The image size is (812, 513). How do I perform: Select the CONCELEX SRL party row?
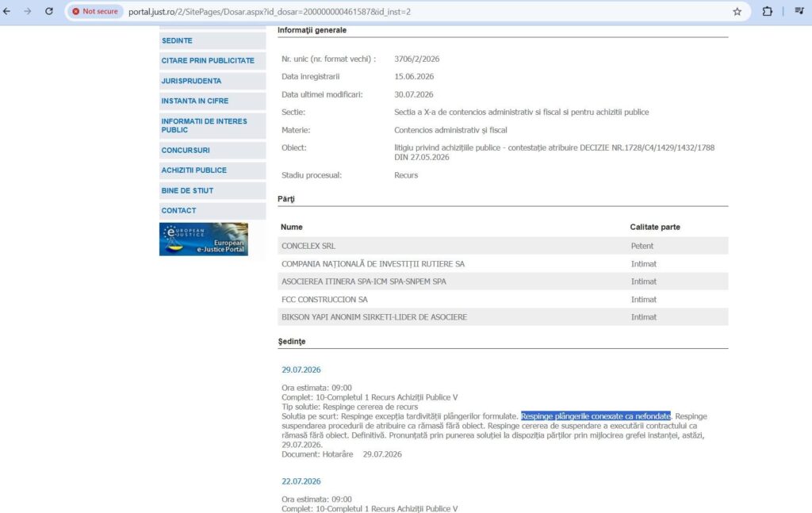(x=503, y=246)
